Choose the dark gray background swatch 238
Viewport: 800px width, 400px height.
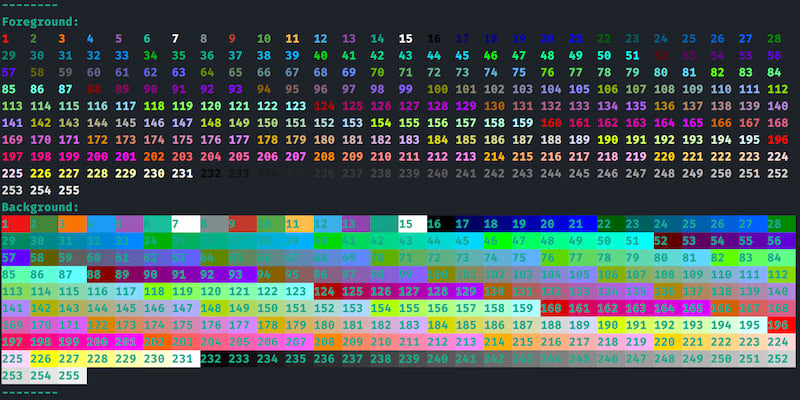click(384, 359)
